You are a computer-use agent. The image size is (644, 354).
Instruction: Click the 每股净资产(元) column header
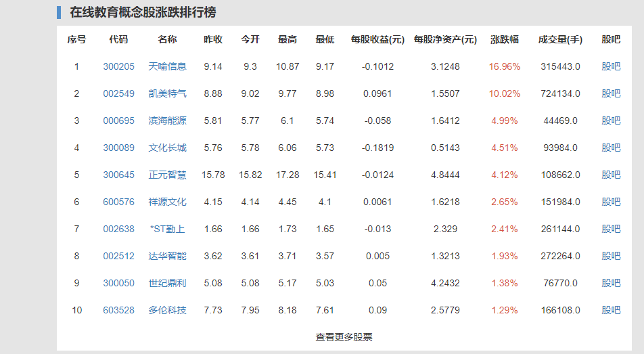(445, 39)
